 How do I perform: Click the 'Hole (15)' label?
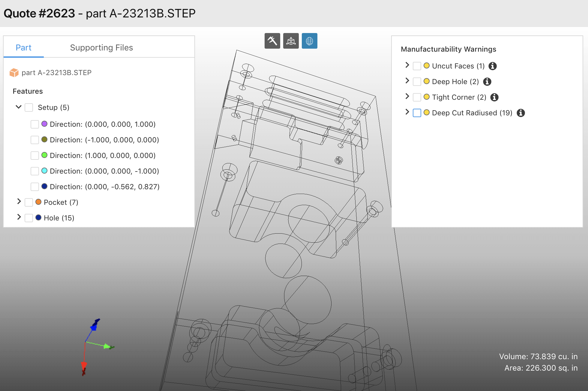59,218
